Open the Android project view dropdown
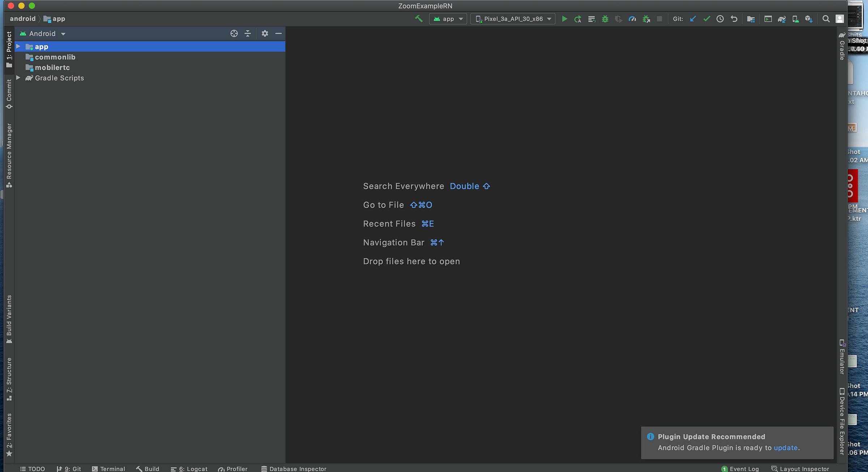The height and width of the screenshot is (472, 868). tap(43, 34)
